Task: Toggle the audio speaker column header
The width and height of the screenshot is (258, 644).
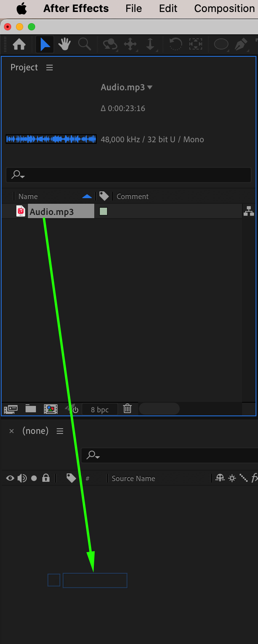Action: pyautogui.click(x=22, y=478)
